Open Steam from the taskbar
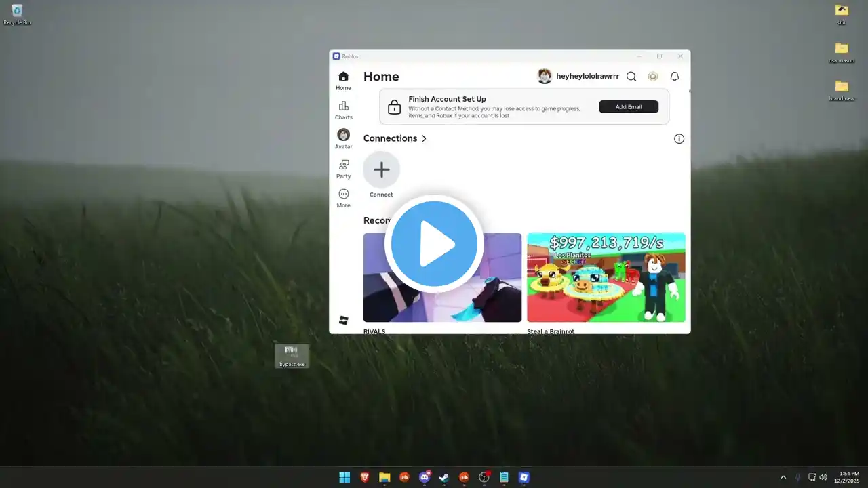 [x=444, y=477]
